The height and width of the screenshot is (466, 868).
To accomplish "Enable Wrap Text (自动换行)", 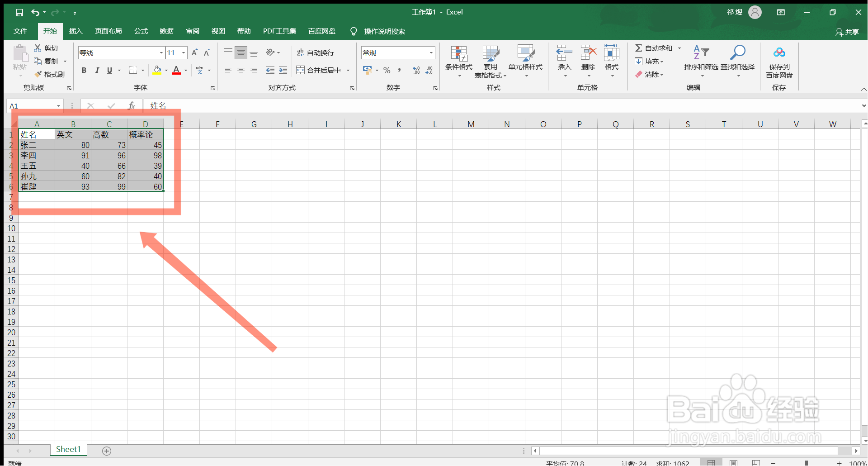I will coord(316,52).
